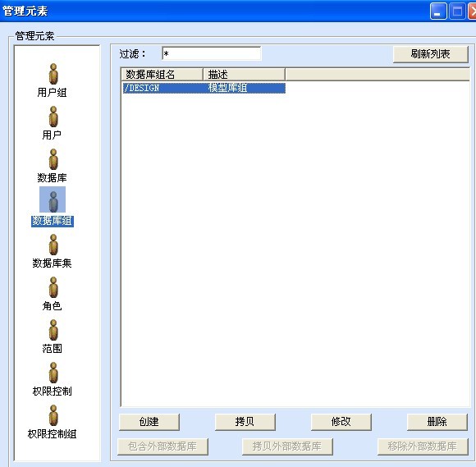Select the 数据库 icon
This screenshot has height=467, width=476.
coord(53,159)
